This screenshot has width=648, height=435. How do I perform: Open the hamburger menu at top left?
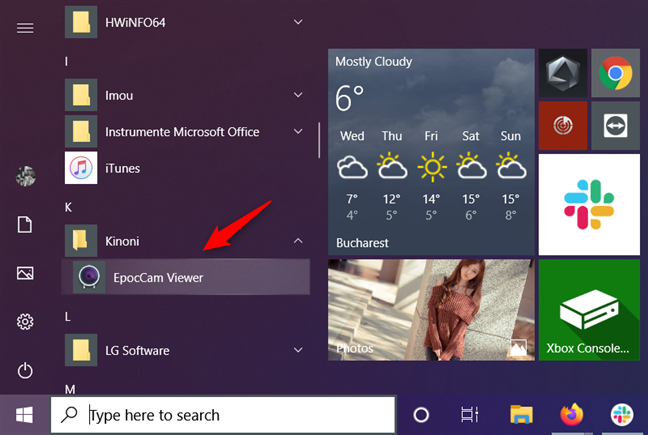point(25,28)
